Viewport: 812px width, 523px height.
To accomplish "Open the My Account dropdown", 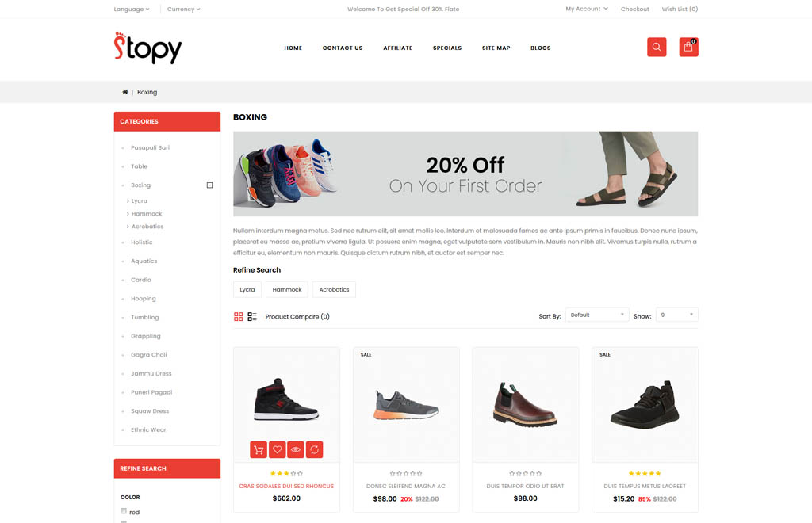I will click(x=587, y=9).
